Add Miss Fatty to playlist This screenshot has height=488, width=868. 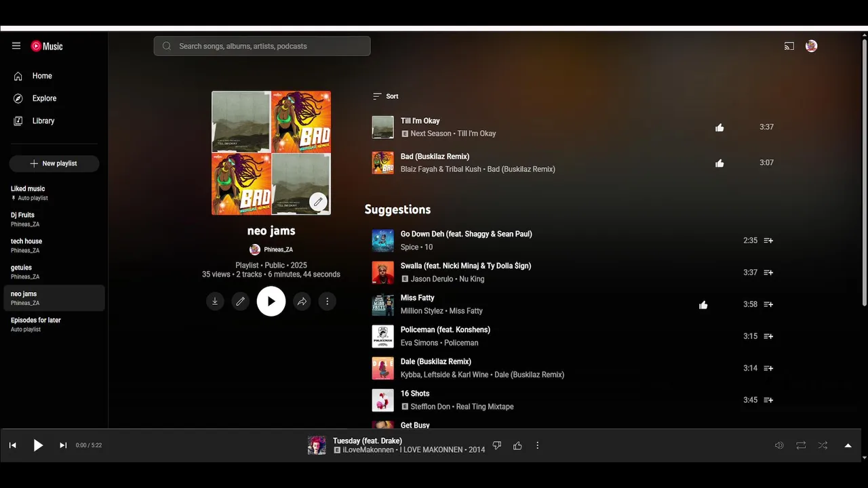coord(768,304)
